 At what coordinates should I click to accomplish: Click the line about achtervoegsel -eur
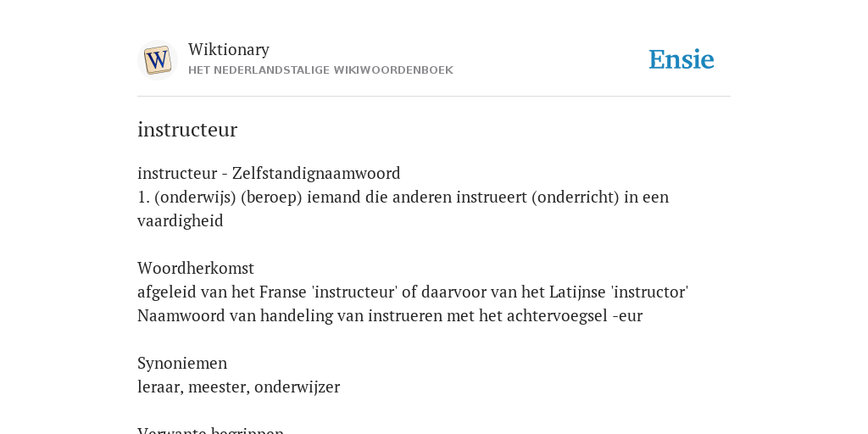[x=390, y=315]
